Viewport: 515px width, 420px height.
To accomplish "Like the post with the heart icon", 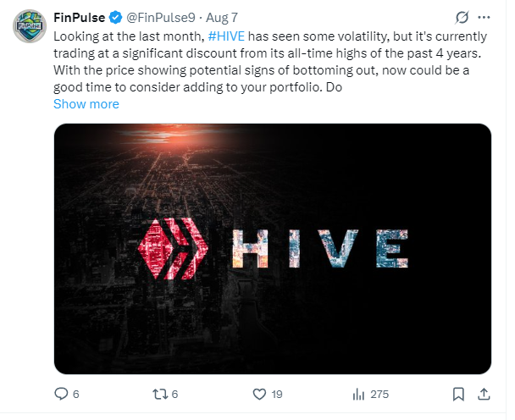I will (259, 394).
